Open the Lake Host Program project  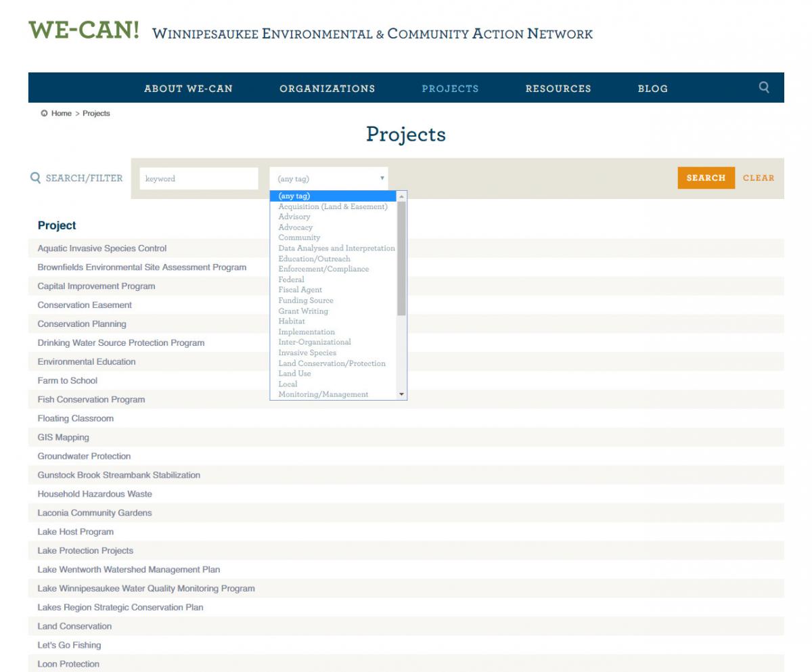click(76, 532)
